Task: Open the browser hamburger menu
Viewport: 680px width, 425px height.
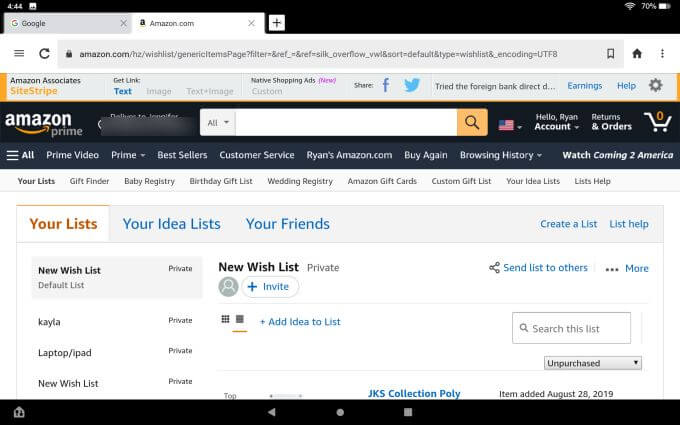Action: click(19, 53)
